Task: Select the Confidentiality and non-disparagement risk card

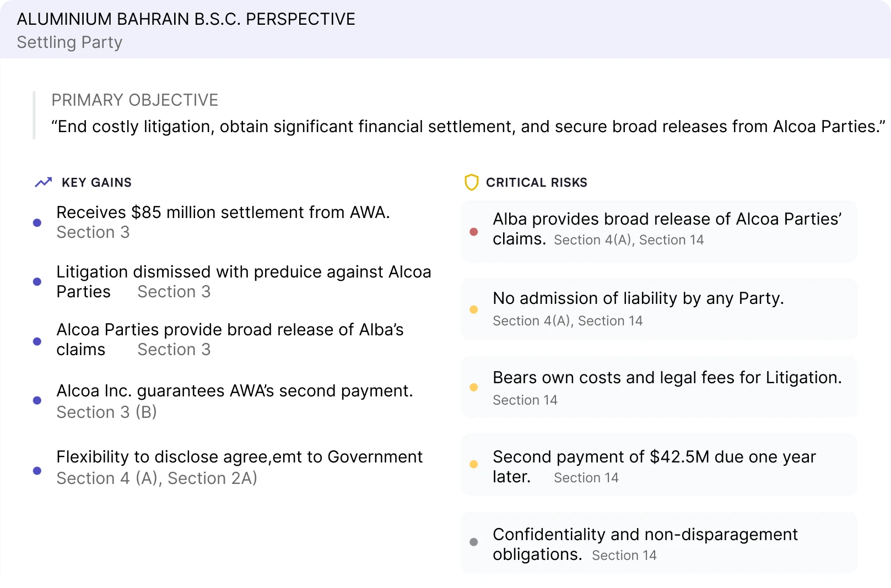Action: 659,543
